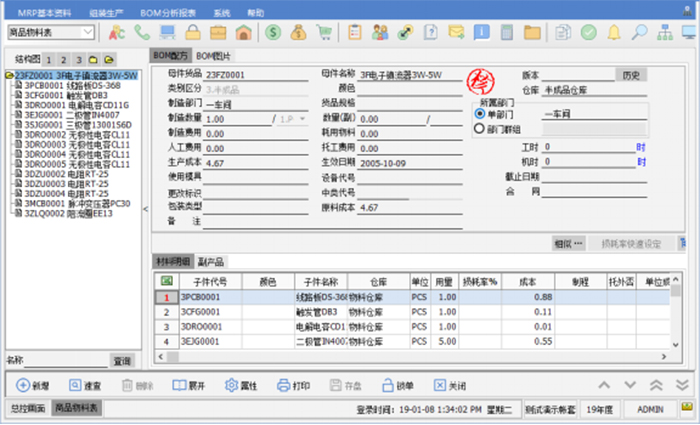Click the 历史 button next to 版本
Viewport: 700px width, 425px height.
click(630, 75)
